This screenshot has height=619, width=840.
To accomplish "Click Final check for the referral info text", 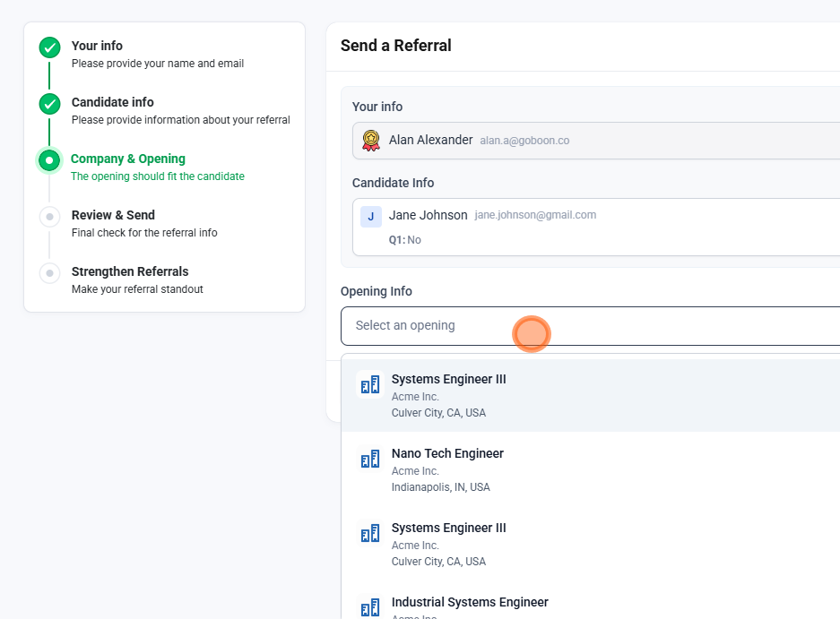I will (144, 232).
